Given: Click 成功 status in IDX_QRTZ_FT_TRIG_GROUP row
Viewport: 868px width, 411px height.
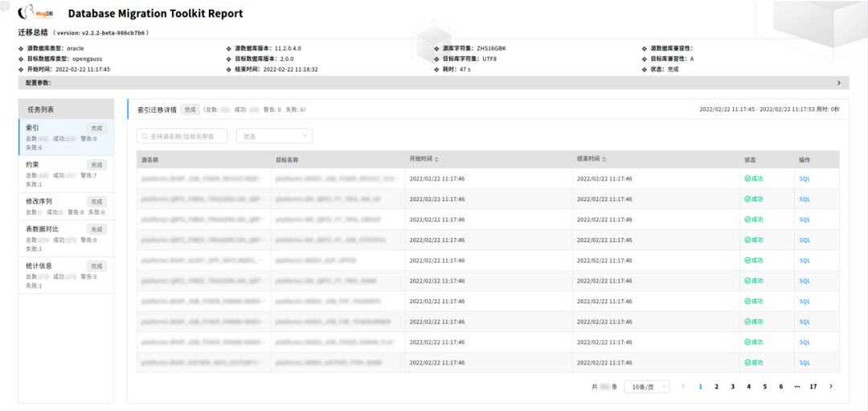Looking at the screenshot, I should point(754,220).
